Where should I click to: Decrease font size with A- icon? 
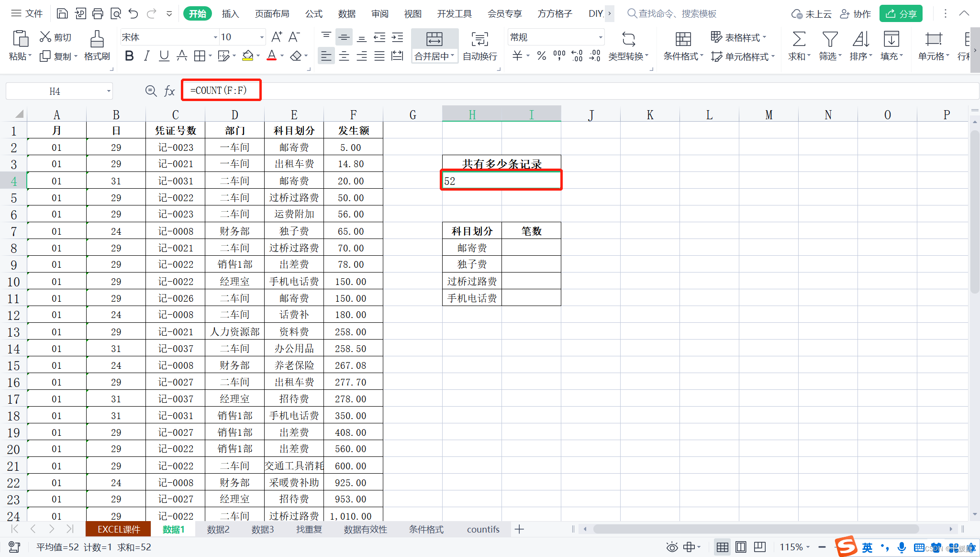point(294,37)
